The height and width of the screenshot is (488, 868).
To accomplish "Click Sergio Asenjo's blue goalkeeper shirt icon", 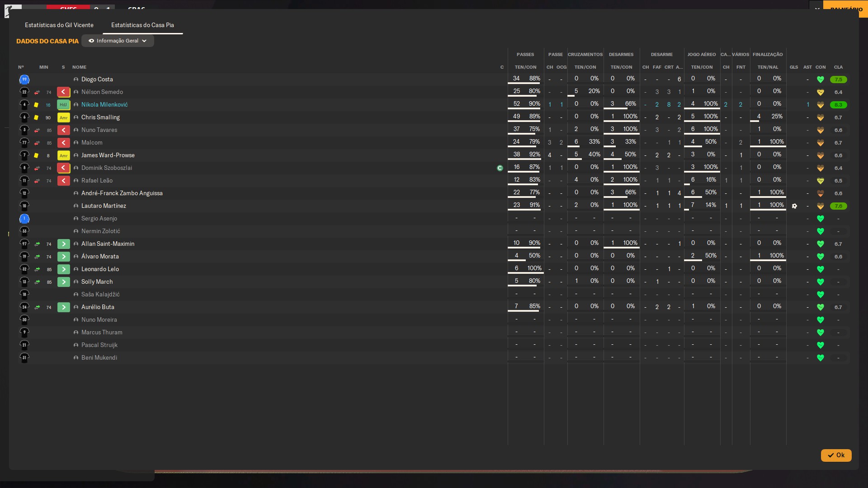I will 24,219.
